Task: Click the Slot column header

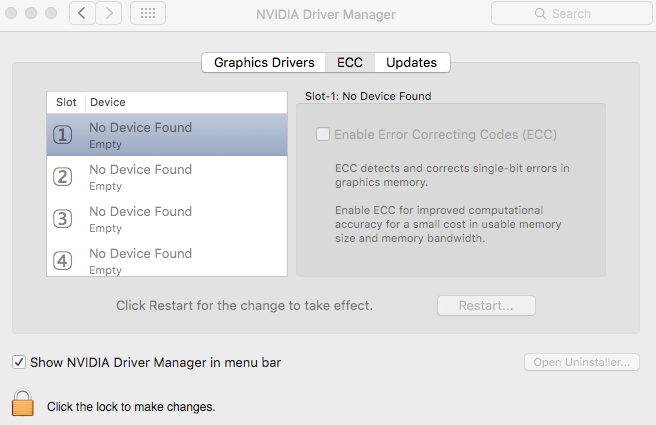Action: (x=66, y=102)
